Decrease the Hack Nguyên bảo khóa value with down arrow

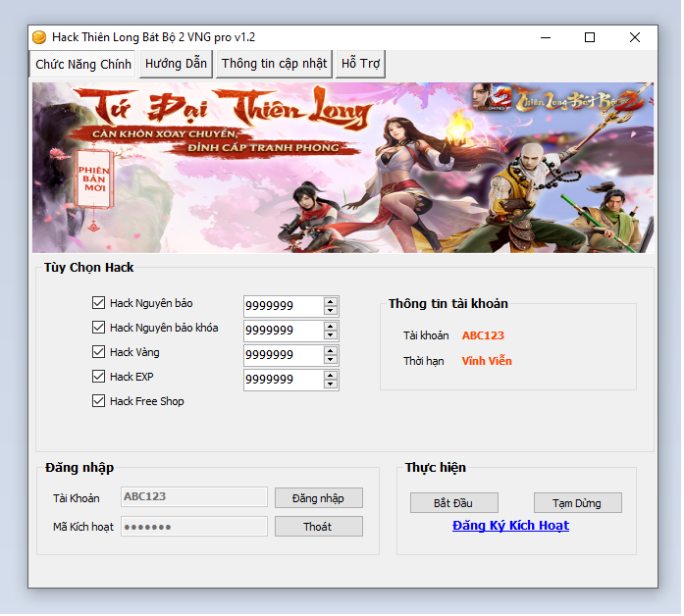point(331,335)
